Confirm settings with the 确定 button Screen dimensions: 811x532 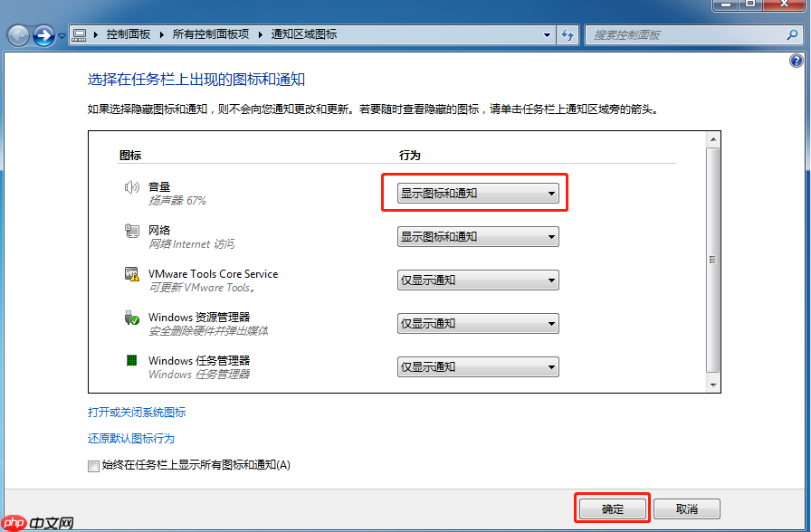point(612,508)
